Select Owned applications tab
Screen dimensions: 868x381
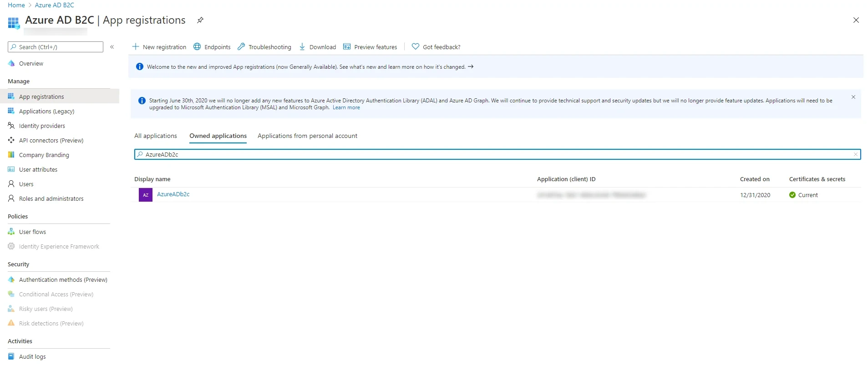point(218,136)
